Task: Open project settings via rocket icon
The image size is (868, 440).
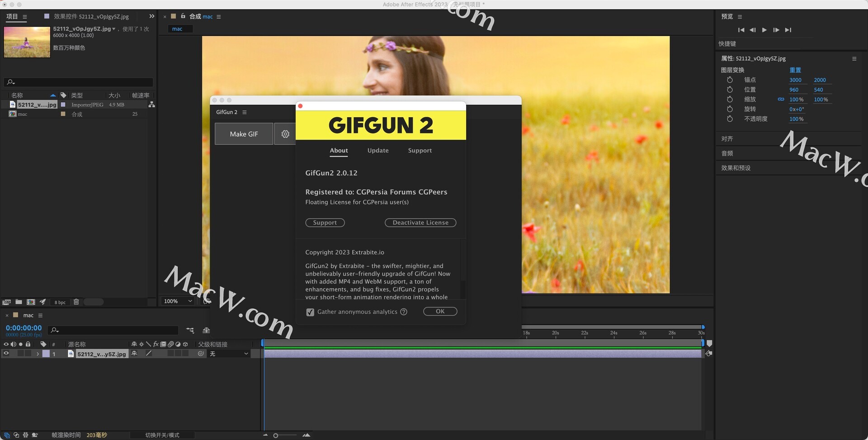Action: [43, 302]
